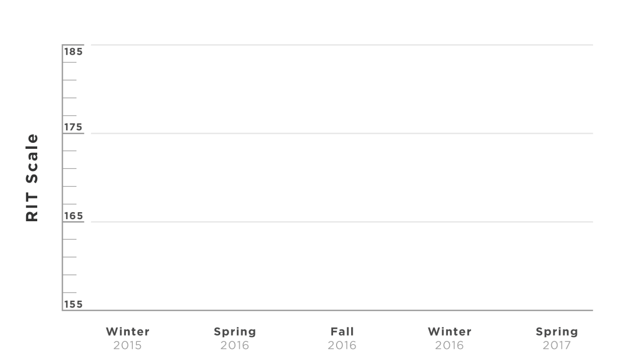Click the gridline at 165
644x362 pixels.
pyautogui.click(x=342, y=222)
